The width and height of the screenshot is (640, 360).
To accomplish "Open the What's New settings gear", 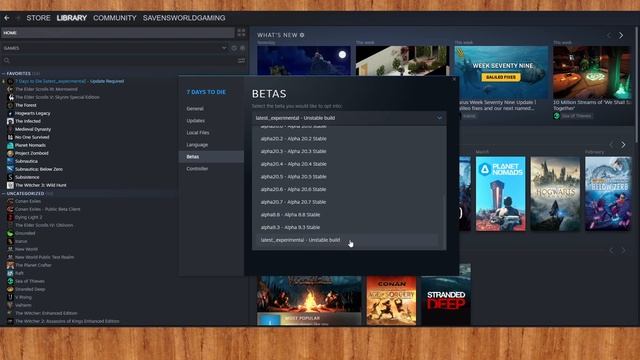I will tap(302, 35).
